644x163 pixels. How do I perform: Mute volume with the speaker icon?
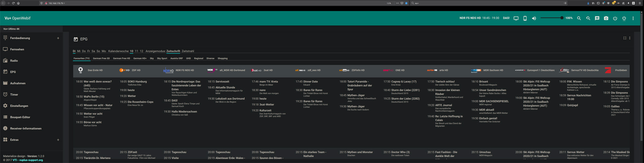534,18
